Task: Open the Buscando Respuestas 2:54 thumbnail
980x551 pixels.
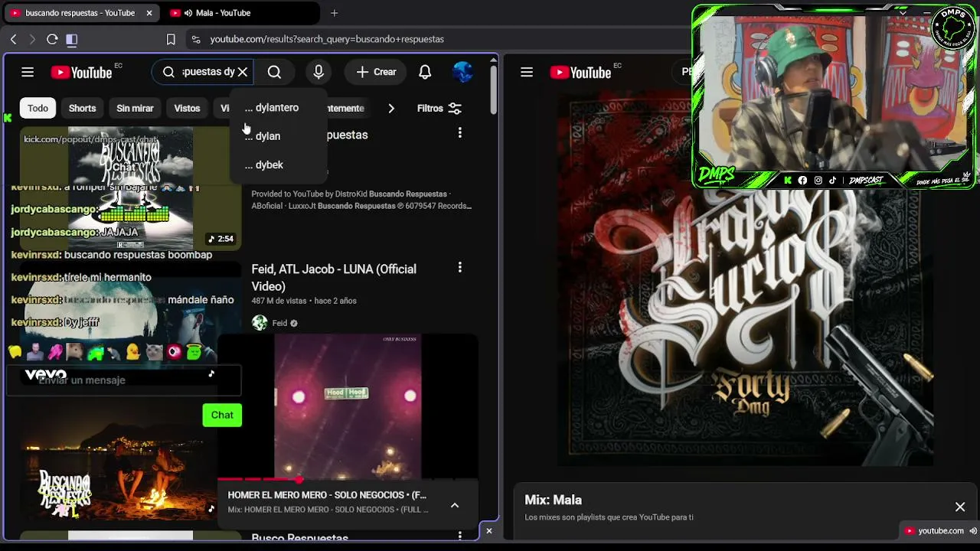Action: pyautogui.click(x=131, y=188)
